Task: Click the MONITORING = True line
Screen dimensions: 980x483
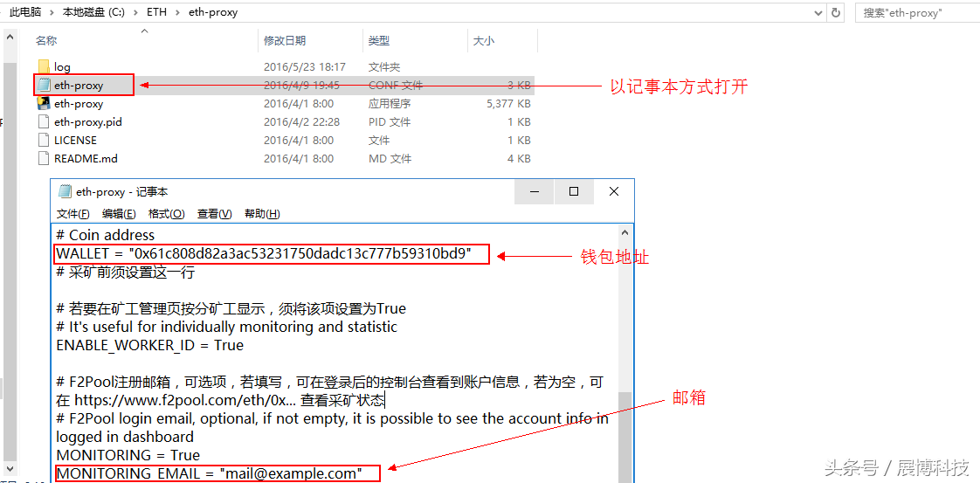Action: pos(128,454)
